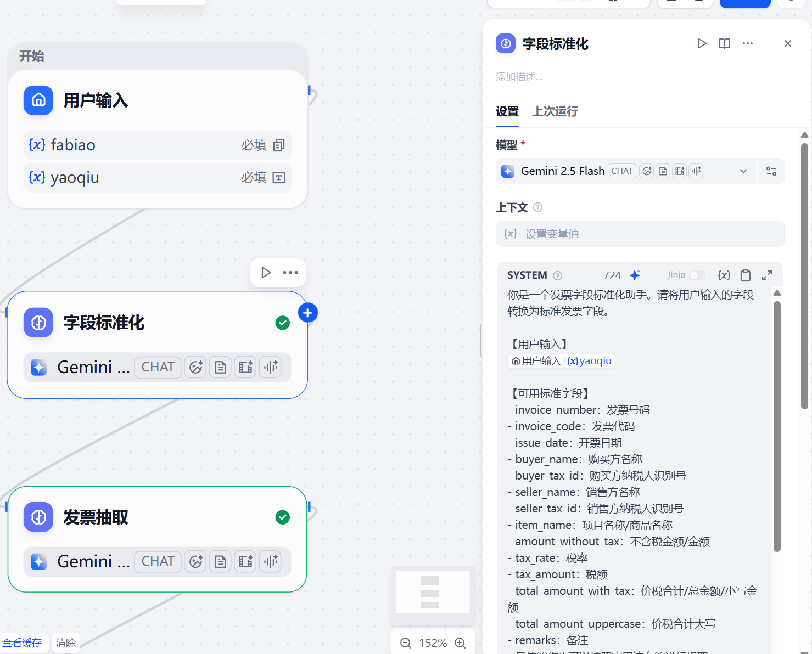Click the document capability icon in 发票抽取 node

pyautogui.click(x=221, y=561)
